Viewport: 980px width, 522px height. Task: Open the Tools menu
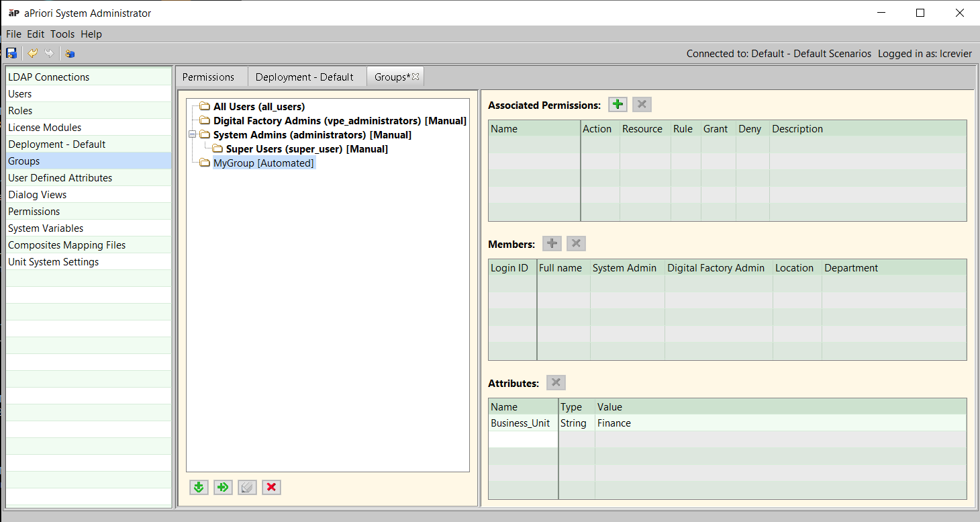(x=62, y=34)
